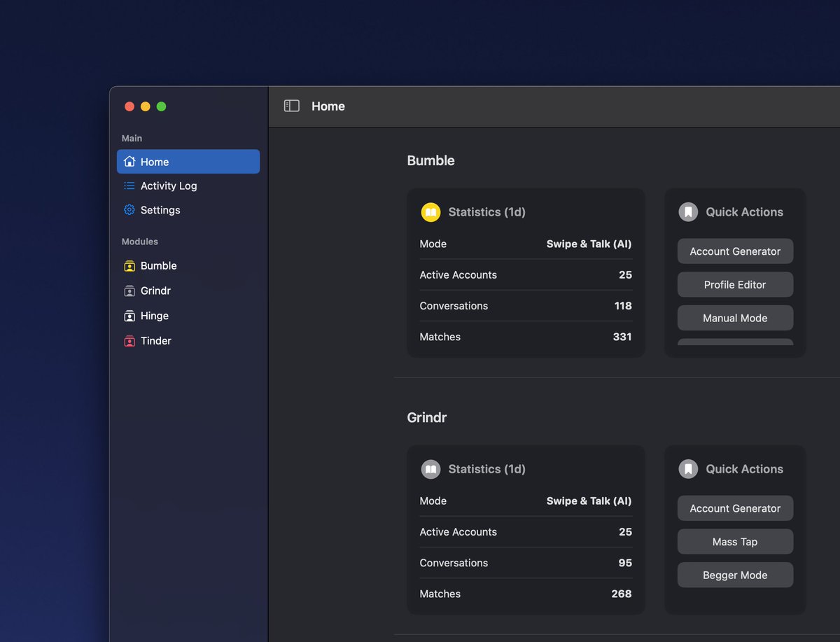Click the Home title in toolbar
This screenshot has height=642, width=840.
[x=328, y=106]
